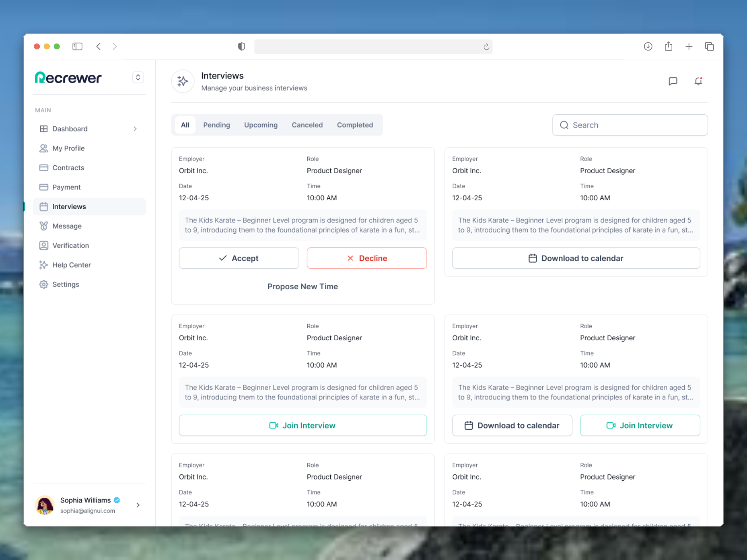Expand Sophia Williams account chevron

pyautogui.click(x=138, y=505)
